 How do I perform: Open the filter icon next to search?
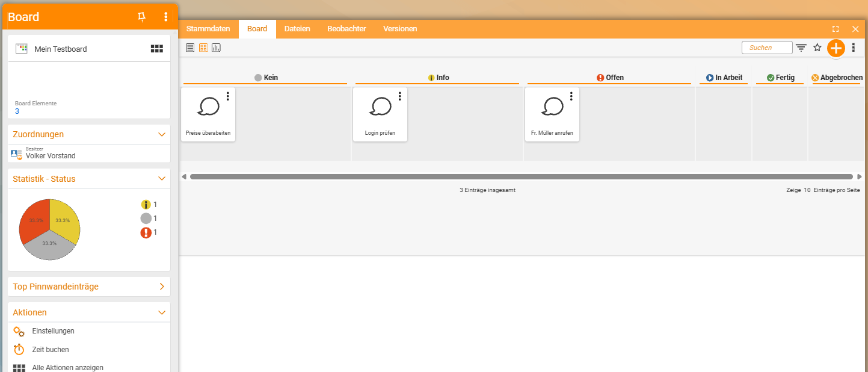[x=801, y=48]
